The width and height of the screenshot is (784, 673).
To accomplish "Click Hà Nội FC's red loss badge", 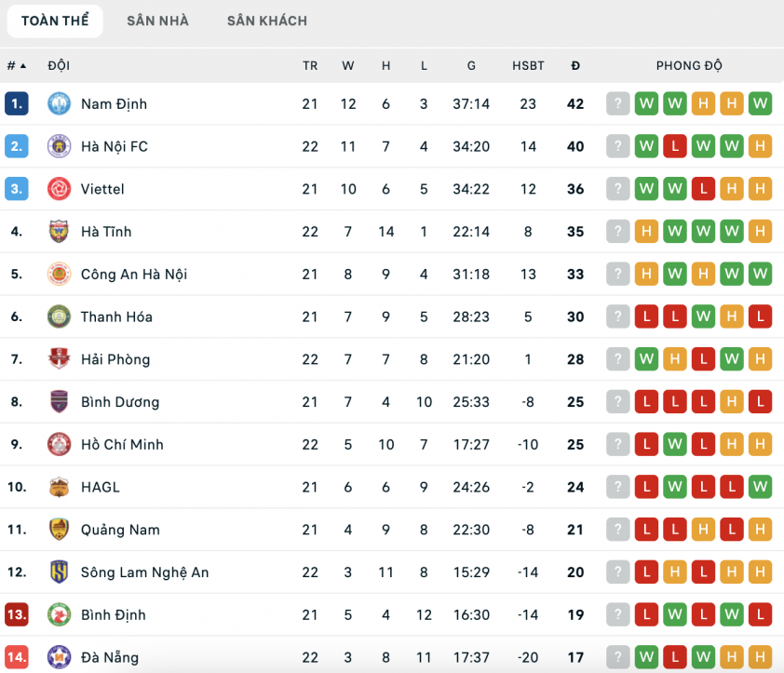I will point(675,146).
